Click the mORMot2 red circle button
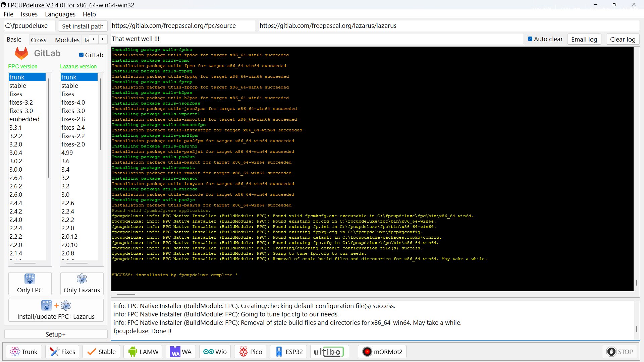644x362 pixels. [x=382, y=352]
